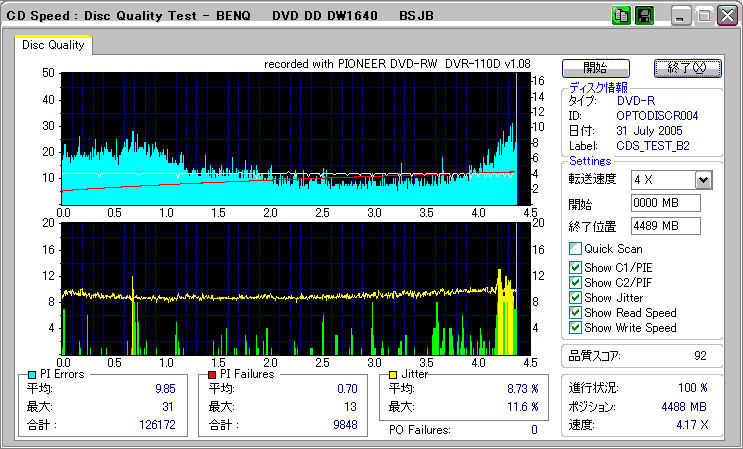Viewport: 743px width, 449px height.
Task: Click the copy to clipboard icon
Action: (x=621, y=15)
